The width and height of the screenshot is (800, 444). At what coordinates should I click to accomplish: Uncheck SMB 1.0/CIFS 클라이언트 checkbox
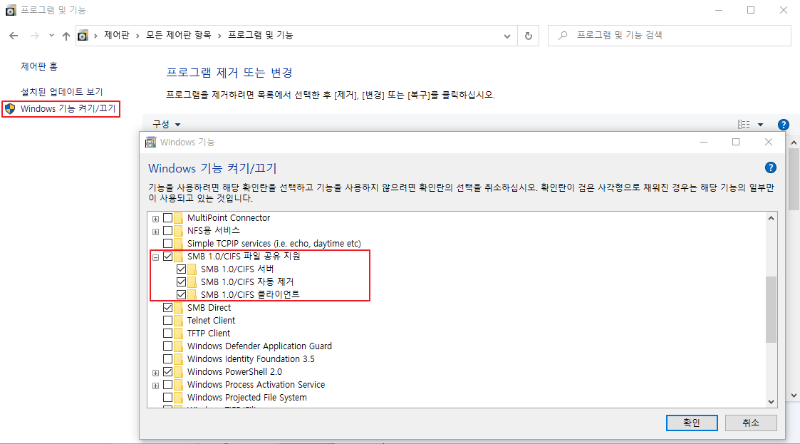coord(181,294)
